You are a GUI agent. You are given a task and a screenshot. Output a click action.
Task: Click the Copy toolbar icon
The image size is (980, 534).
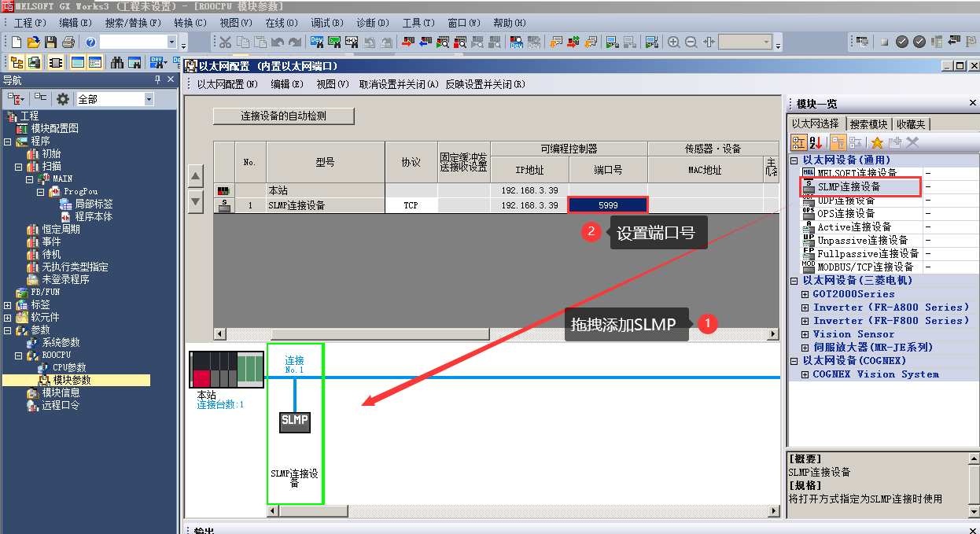click(x=242, y=42)
